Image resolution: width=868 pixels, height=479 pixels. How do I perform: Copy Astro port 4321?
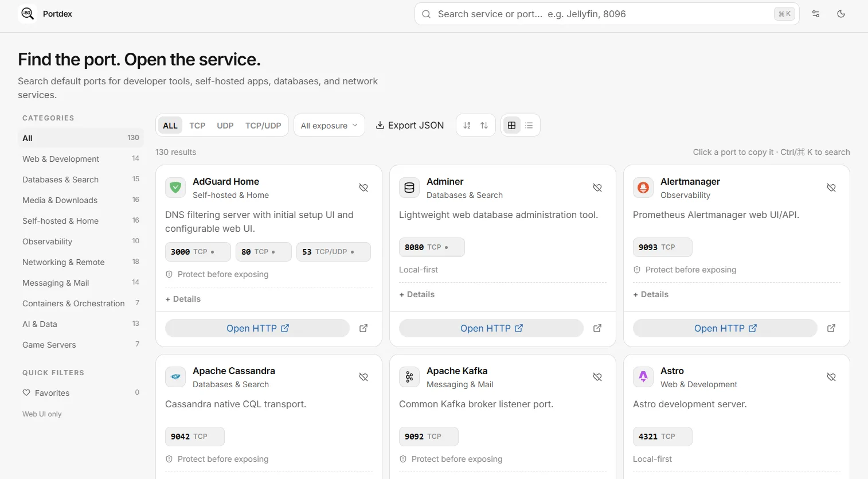pyautogui.click(x=663, y=437)
